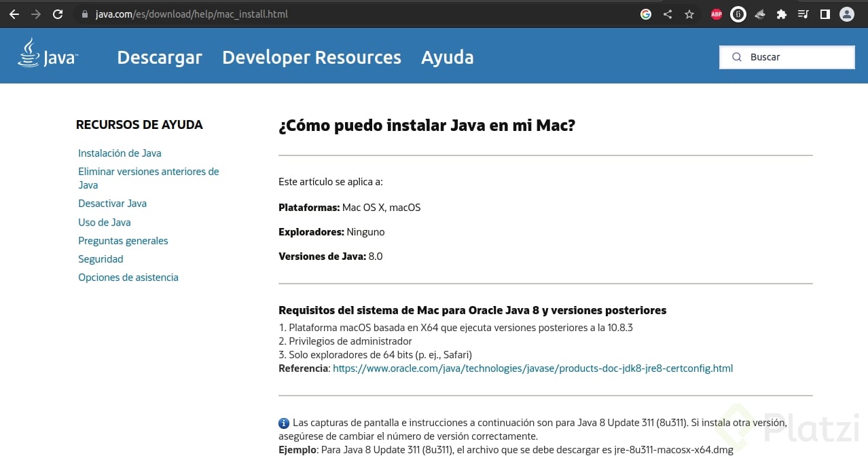Open the media controls playlist icon

point(803,14)
